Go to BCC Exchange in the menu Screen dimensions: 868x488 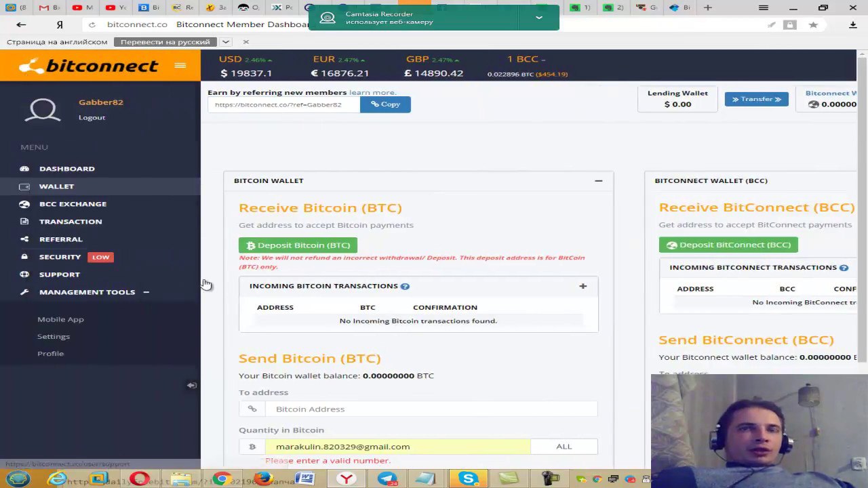click(73, 204)
